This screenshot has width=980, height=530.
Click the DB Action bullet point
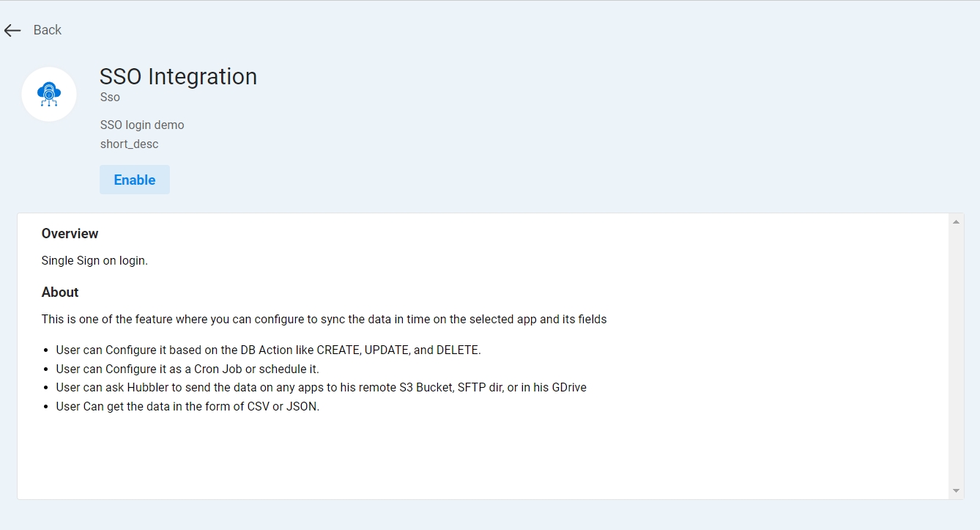click(x=268, y=350)
